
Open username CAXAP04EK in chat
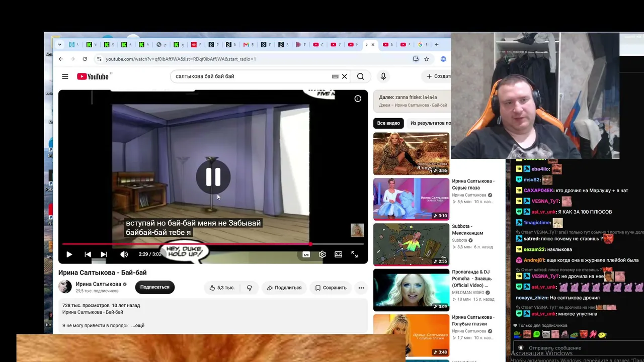coord(538,191)
